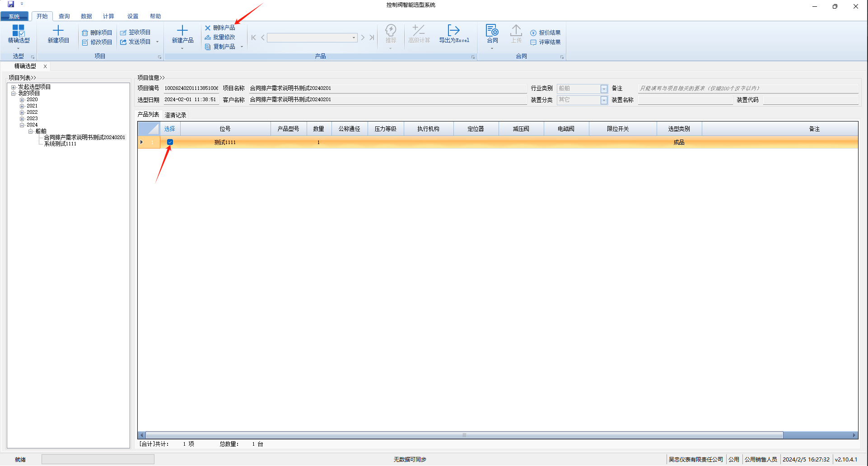This screenshot has height=466, width=868.
Task: Uncheck the 测试1111 row checkbox
Action: click(170, 142)
